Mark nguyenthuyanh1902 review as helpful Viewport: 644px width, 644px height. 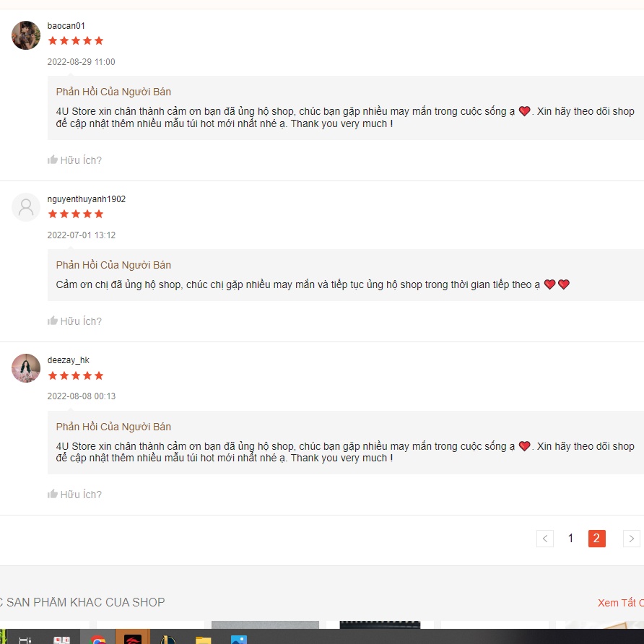pyautogui.click(x=74, y=321)
